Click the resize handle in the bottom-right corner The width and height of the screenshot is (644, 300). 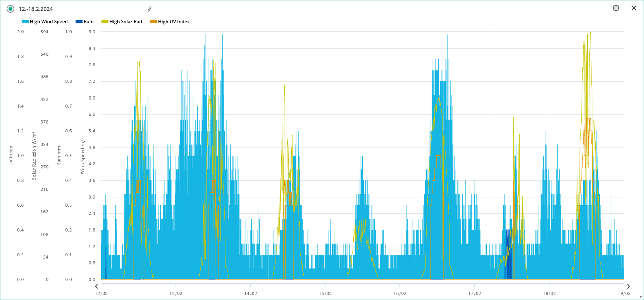point(641,297)
